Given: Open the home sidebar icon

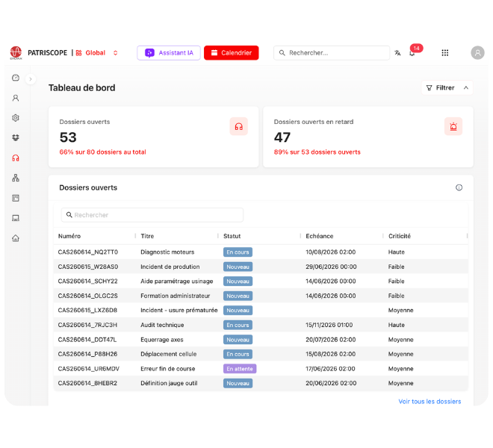Looking at the screenshot, I should (16, 238).
